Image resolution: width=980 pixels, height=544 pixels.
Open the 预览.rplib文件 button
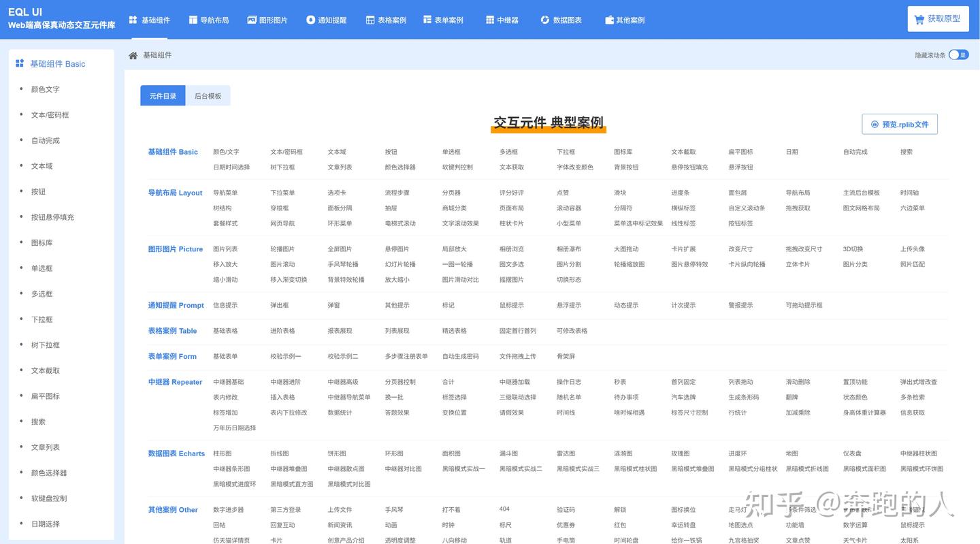tap(898, 123)
